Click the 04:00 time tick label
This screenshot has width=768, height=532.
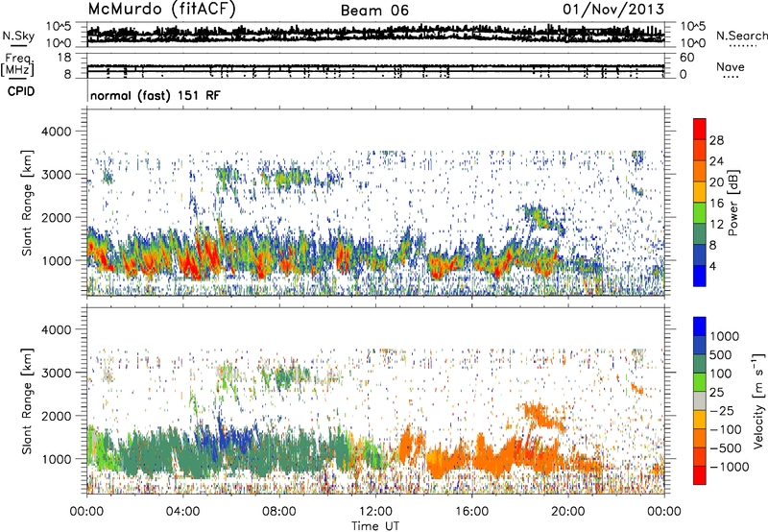[183, 512]
